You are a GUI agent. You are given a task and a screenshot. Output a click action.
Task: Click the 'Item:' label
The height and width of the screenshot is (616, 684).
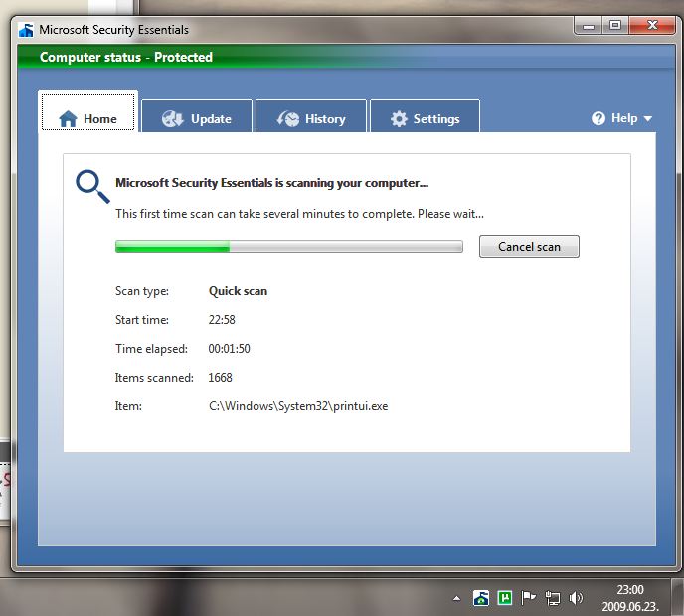click(128, 406)
